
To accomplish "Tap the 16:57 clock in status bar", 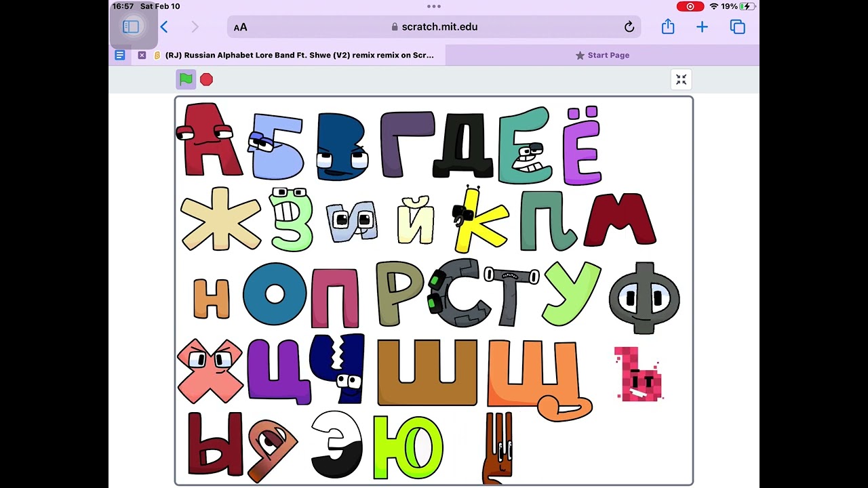I will pos(123,6).
